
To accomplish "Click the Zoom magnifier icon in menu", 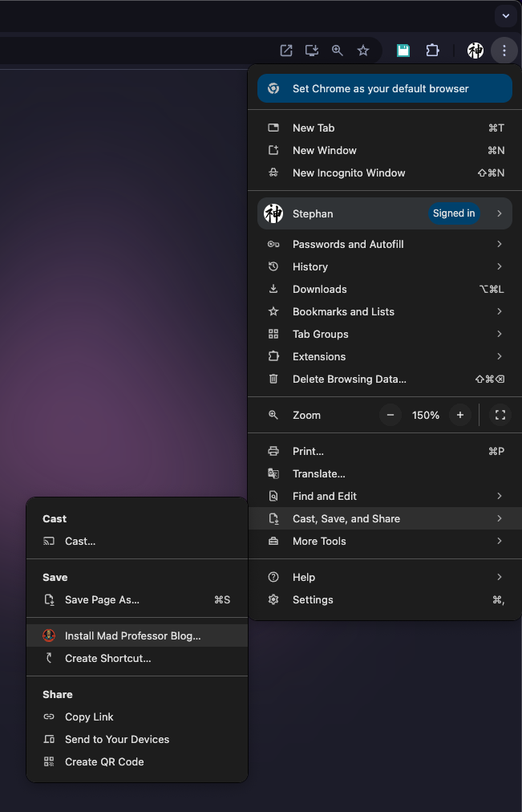I will tap(273, 415).
